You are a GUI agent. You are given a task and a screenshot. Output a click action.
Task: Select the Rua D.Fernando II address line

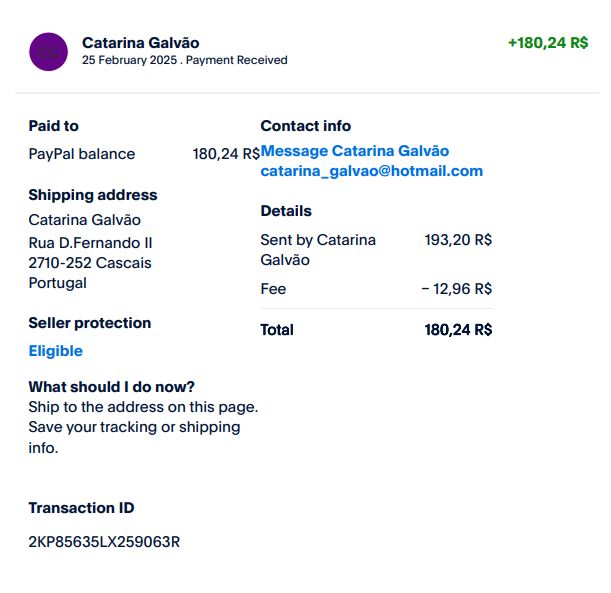tap(90, 243)
